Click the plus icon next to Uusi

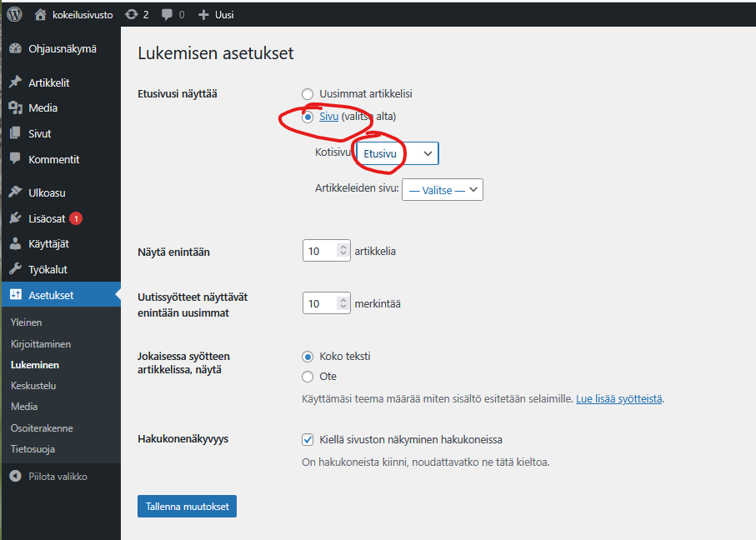click(x=203, y=15)
